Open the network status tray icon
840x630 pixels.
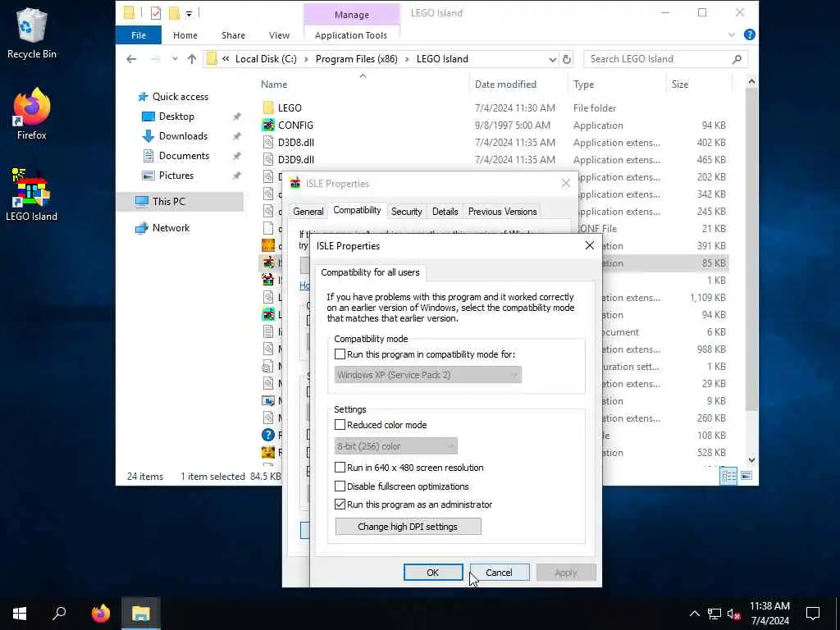[x=714, y=614]
